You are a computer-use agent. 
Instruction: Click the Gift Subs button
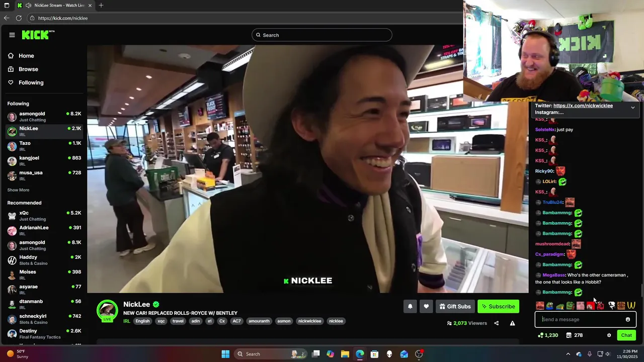(455, 306)
